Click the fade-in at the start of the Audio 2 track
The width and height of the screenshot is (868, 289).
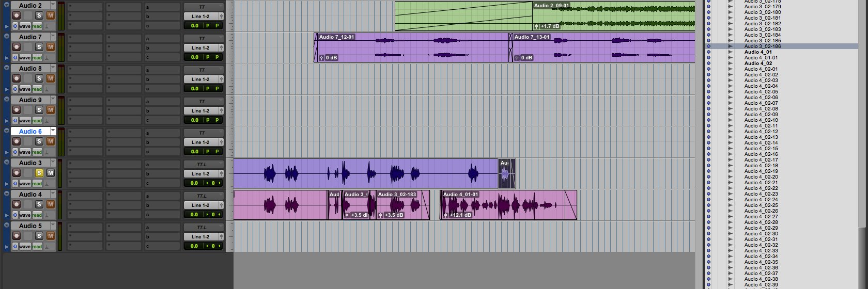(x=463, y=16)
